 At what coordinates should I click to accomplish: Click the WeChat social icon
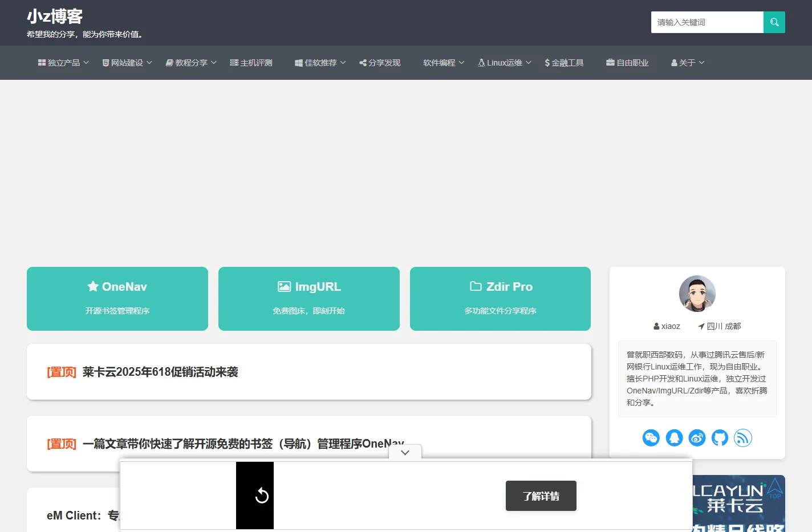651,438
